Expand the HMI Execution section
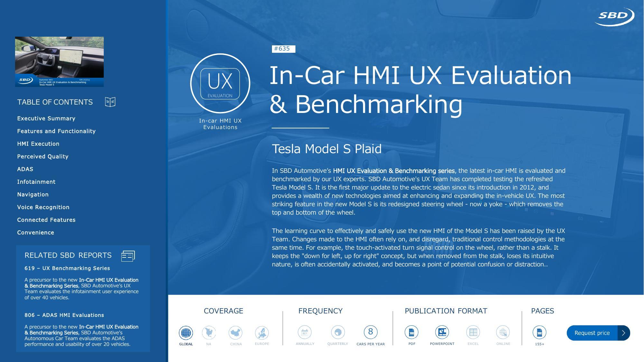Image resolution: width=644 pixels, height=362 pixels. point(39,144)
